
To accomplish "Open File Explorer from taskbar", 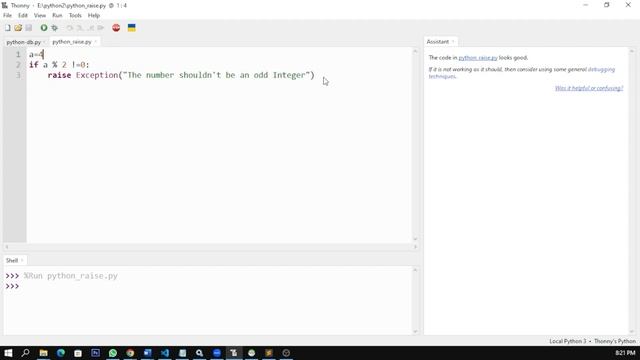I will 43,353.
